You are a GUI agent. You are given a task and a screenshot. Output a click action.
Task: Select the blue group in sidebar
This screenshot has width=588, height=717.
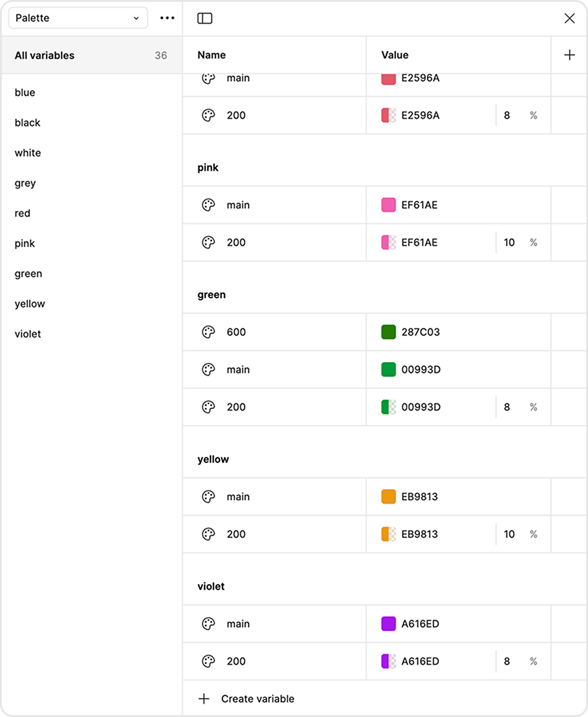pos(25,92)
